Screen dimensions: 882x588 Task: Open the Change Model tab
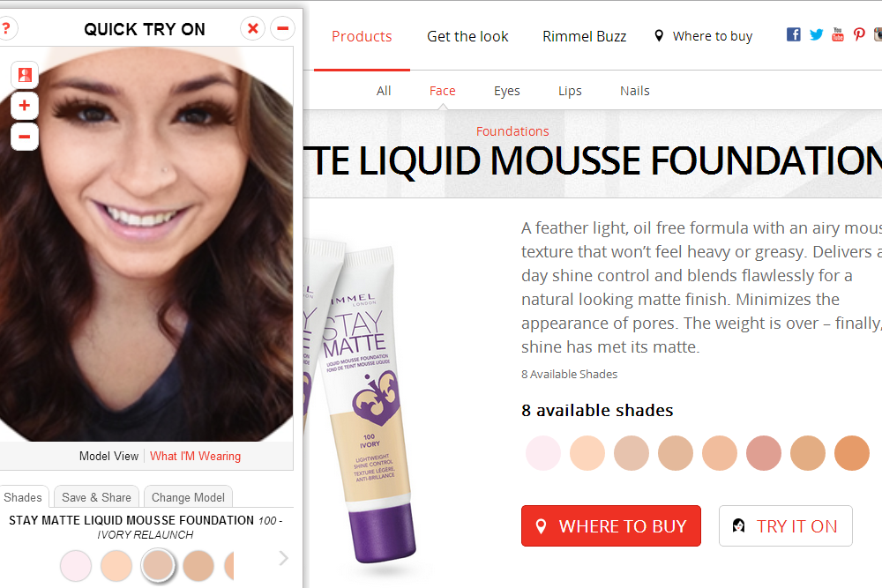click(188, 497)
